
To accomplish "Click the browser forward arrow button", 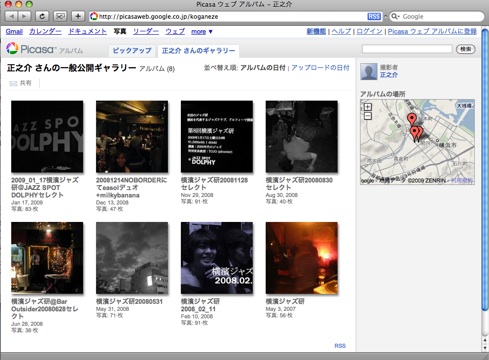I will click(x=24, y=16).
